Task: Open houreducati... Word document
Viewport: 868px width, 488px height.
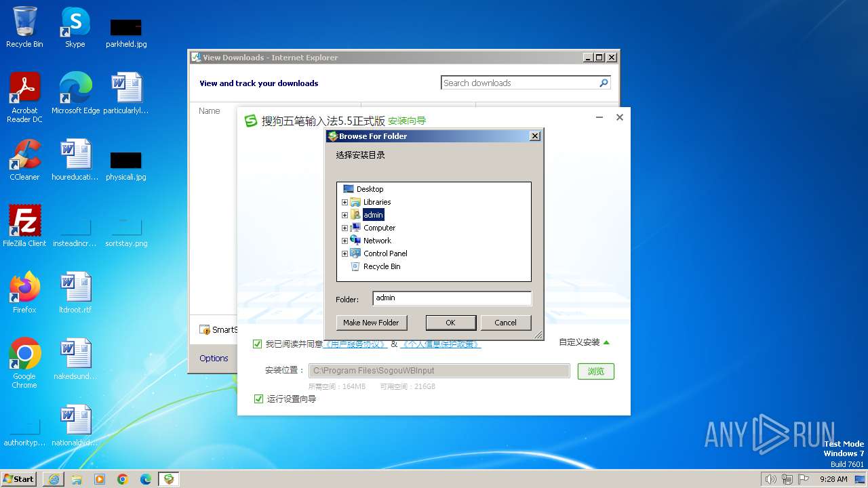Action: (75, 160)
